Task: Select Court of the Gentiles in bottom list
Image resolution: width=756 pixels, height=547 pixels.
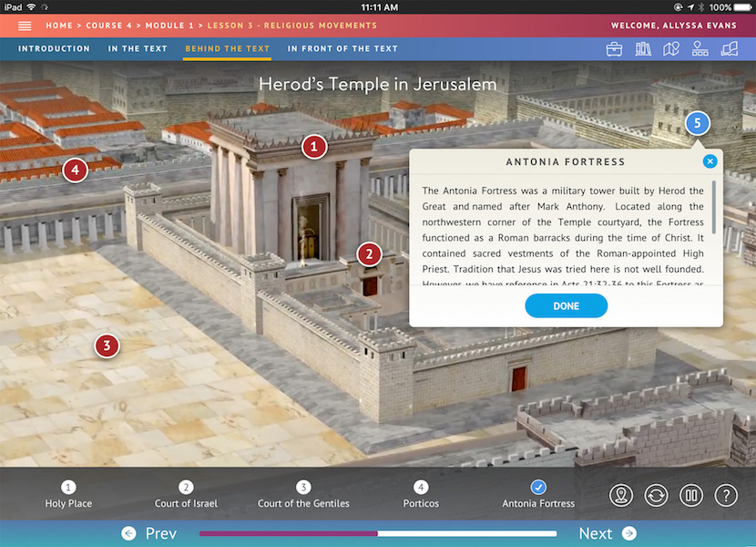Action: [303, 495]
